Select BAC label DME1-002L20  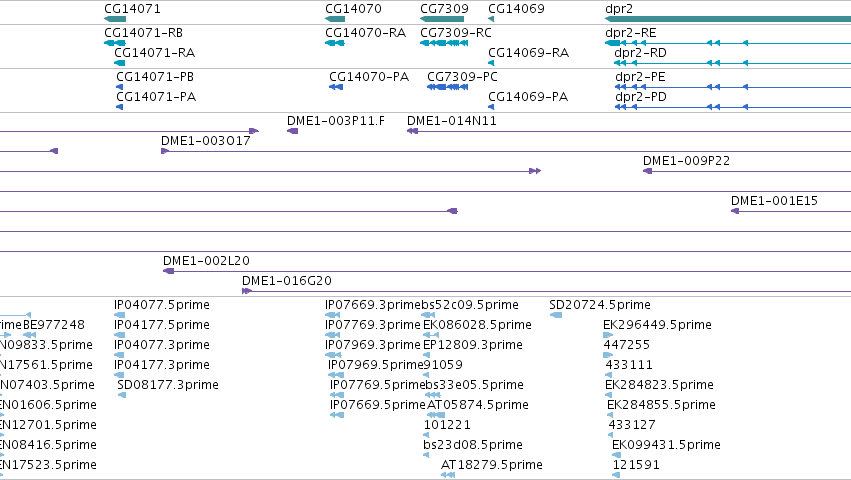click(x=206, y=261)
